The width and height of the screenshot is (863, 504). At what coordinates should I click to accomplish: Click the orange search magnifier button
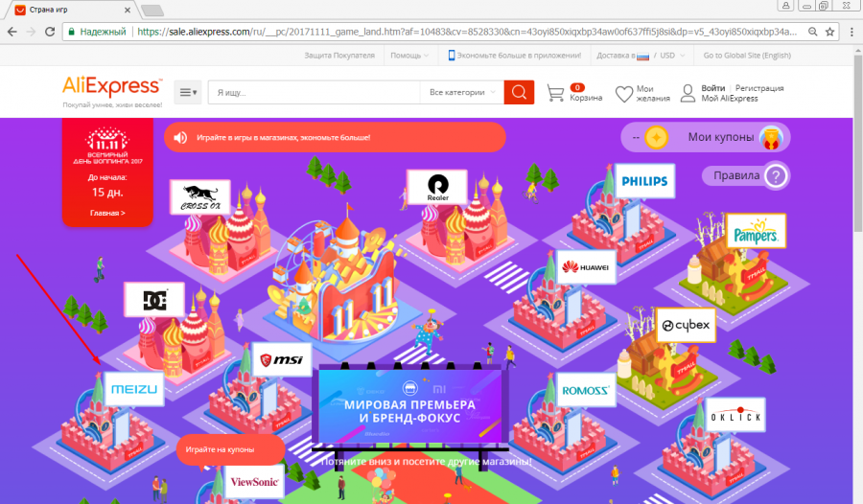519,92
